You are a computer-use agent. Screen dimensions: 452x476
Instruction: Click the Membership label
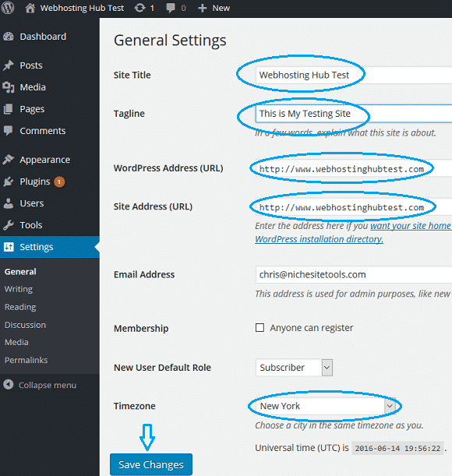pyautogui.click(x=141, y=329)
